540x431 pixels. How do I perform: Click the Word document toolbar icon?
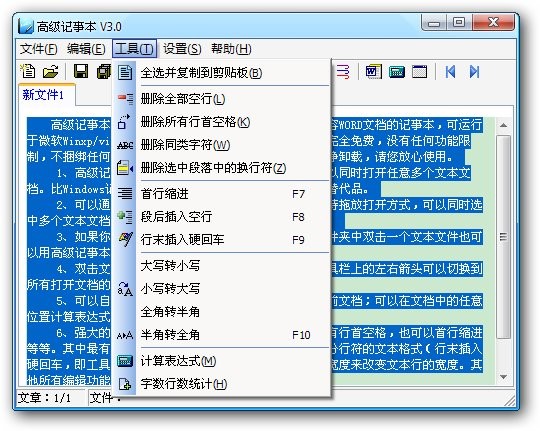[x=373, y=72]
